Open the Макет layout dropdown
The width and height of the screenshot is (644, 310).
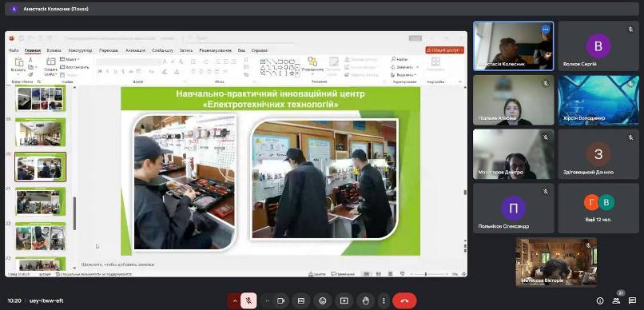tap(68, 60)
